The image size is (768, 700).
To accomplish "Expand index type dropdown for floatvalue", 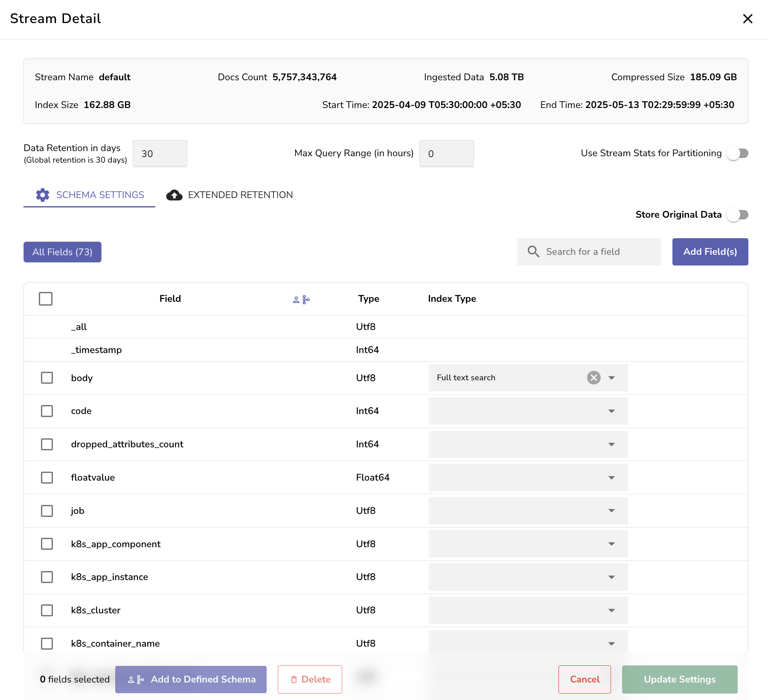I will pos(611,478).
